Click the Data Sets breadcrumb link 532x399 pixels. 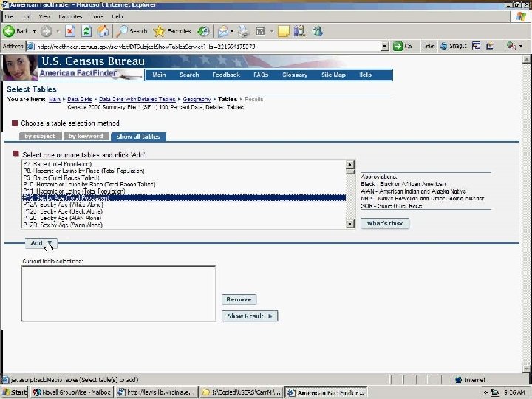tap(79, 99)
